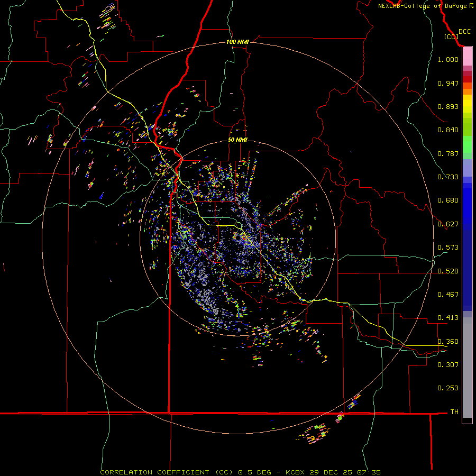This screenshot has width=476, height=476.
Task: Click the TH threshold label
Action: (454, 412)
